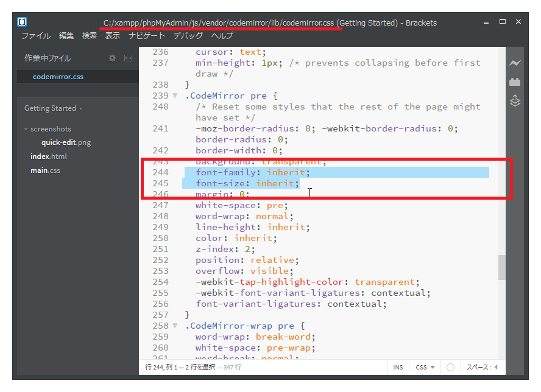
Task: Click the split view icon in sidebar
Action: coord(128,58)
